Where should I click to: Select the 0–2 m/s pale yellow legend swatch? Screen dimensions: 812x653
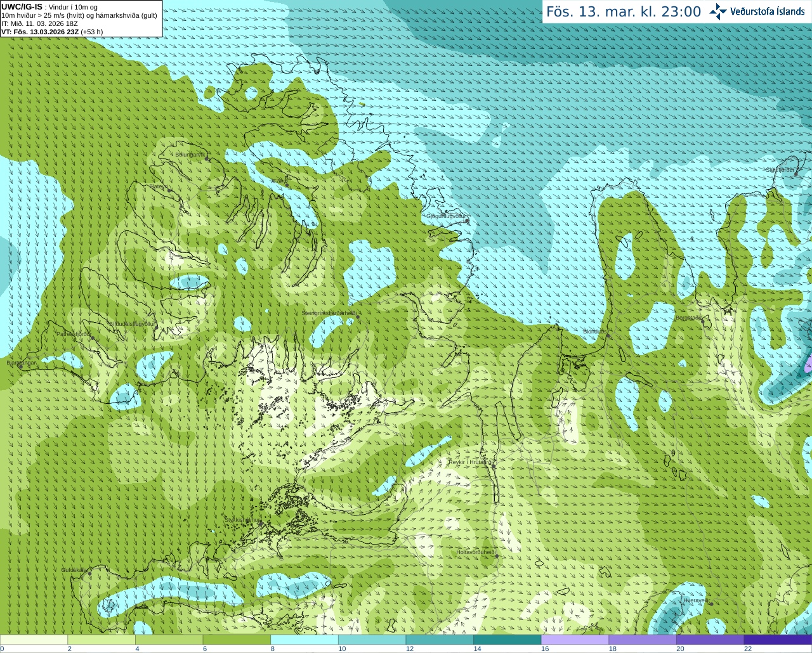pyautogui.click(x=34, y=640)
